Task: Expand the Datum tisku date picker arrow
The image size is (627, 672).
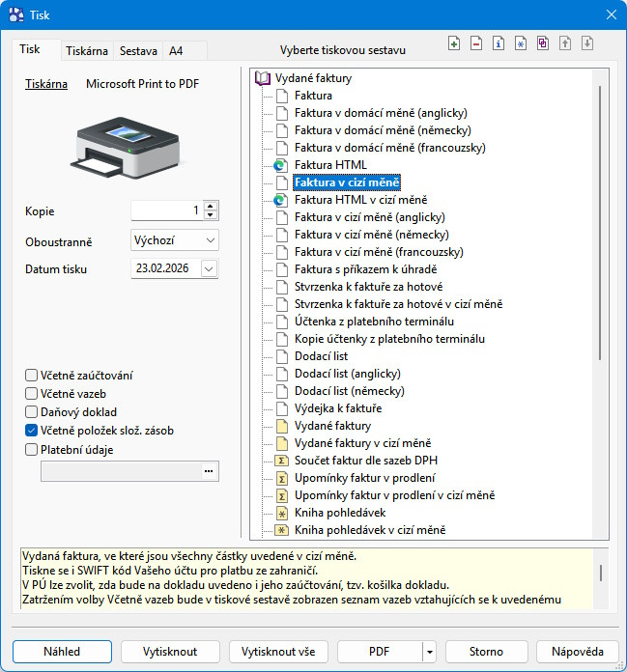Action: click(209, 268)
